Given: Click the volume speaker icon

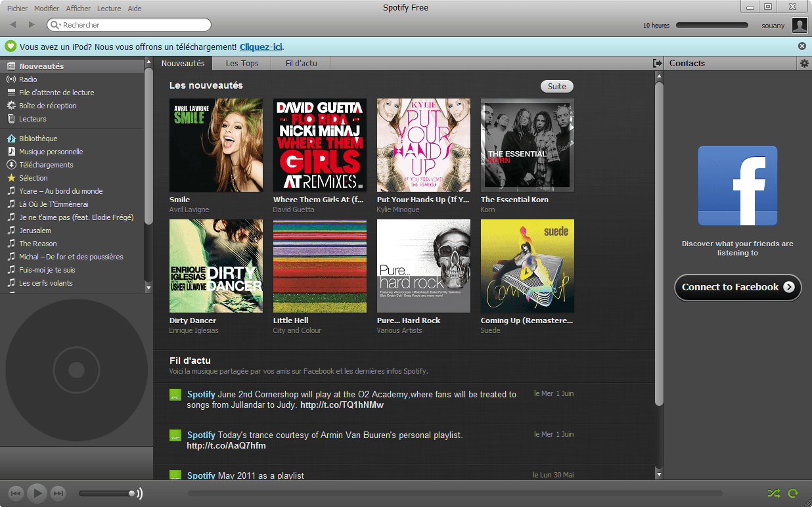Looking at the screenshot, I should pyautogui.click(x=139, y=493).
